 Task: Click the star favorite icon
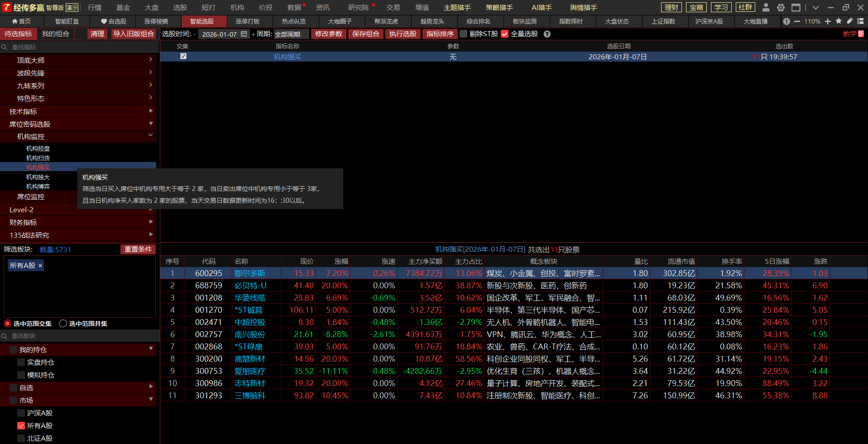click(x=839, y=21)
